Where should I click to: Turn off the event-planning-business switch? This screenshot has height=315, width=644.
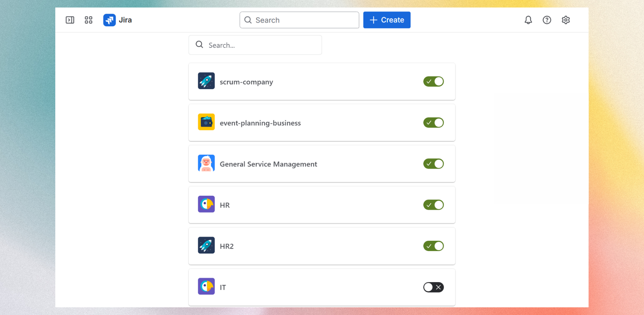[433, 122]
